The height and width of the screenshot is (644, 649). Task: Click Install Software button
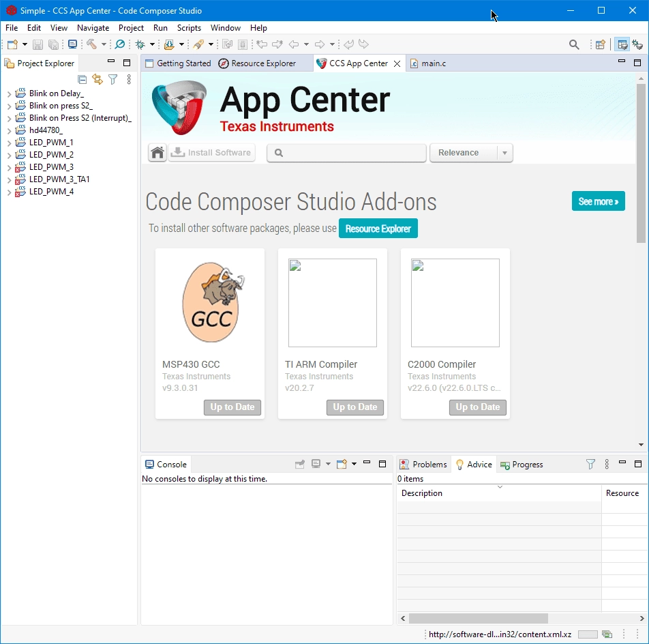point(211,153)
